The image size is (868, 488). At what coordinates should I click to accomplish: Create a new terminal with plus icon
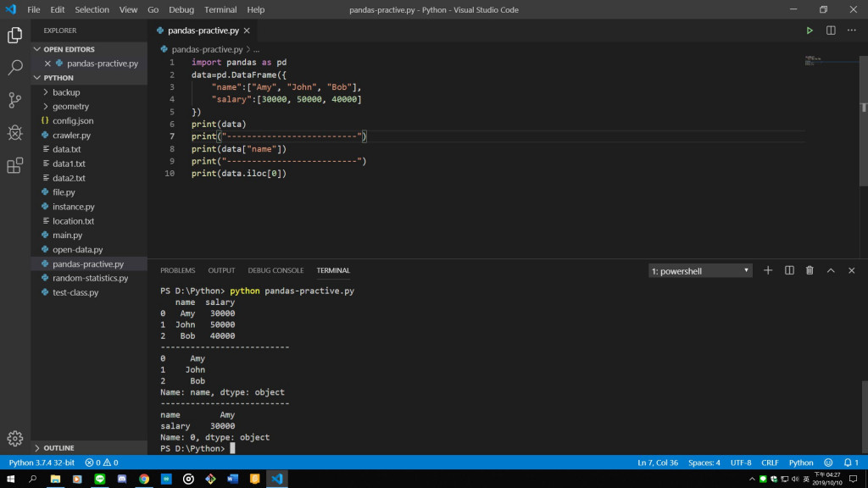[768, 270]
